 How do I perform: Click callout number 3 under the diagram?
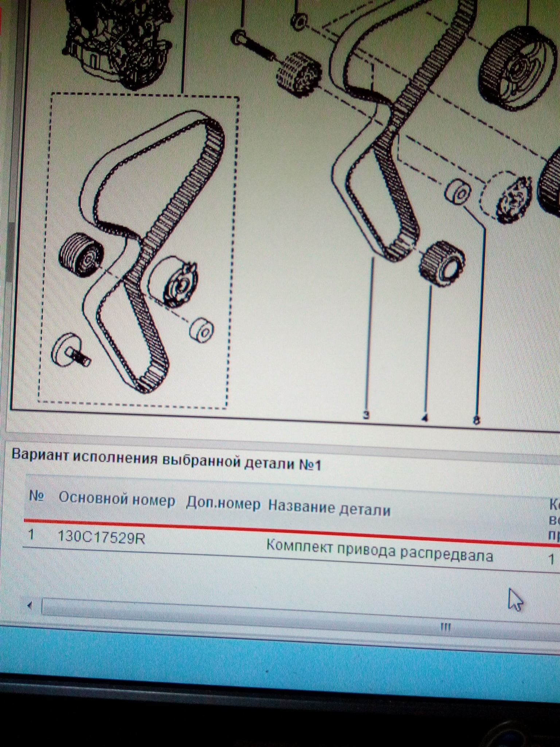(366, 415)
